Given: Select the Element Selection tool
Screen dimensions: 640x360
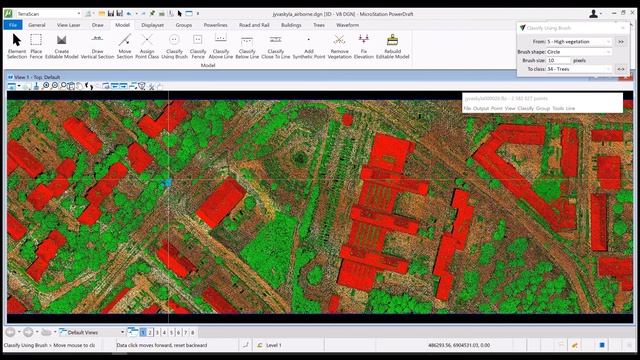Looking at the screenshot, I should [x=17, y=46].
